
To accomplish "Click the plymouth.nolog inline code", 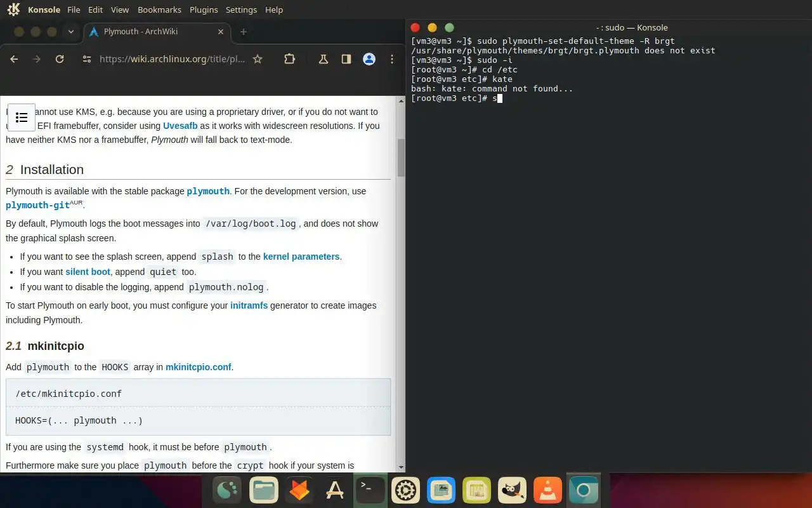I will coord(226,287).
